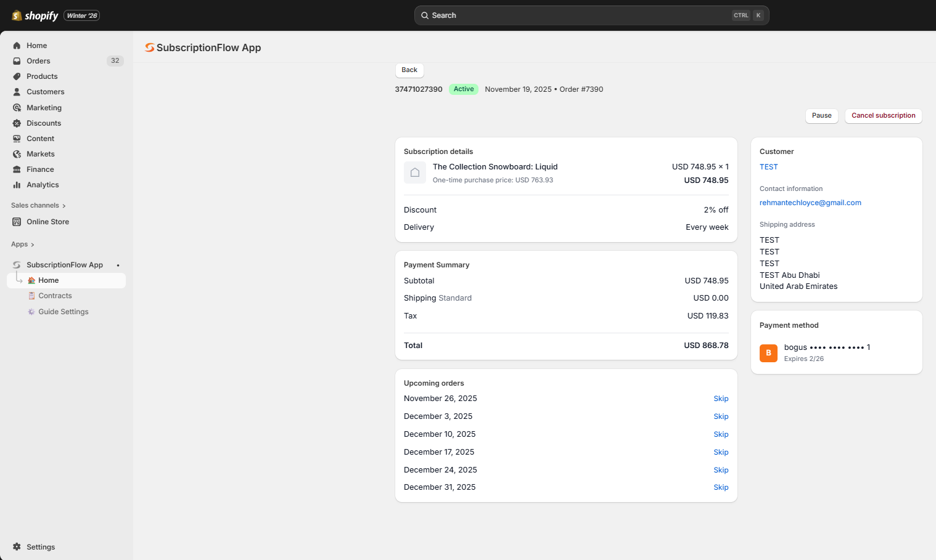Open Marketing in the sidebar
The width and height of the screenshot is (936, 560).
click(x=67, y=108)
